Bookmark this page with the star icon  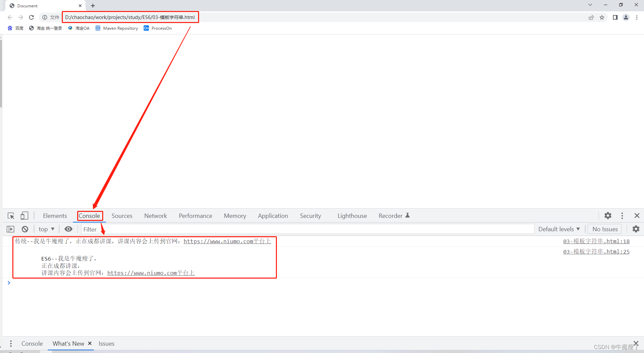click(x=602, y=17)
